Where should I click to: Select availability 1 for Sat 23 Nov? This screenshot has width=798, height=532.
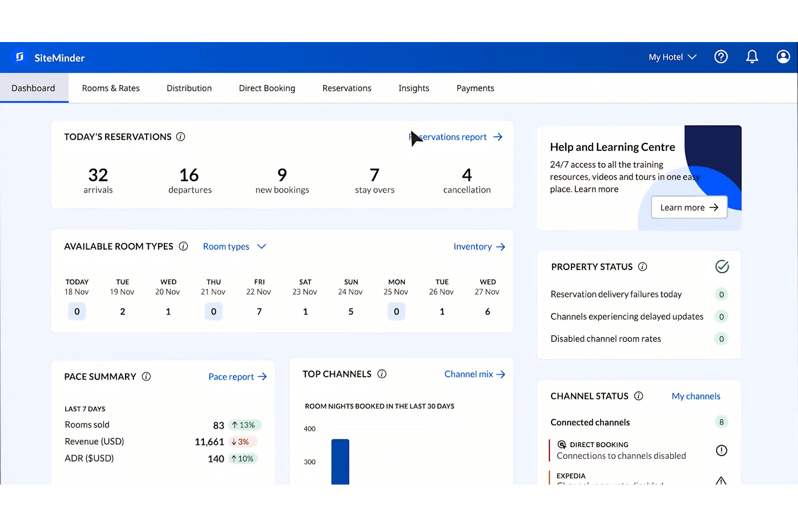pyautogui.click(x=305, y=312)
